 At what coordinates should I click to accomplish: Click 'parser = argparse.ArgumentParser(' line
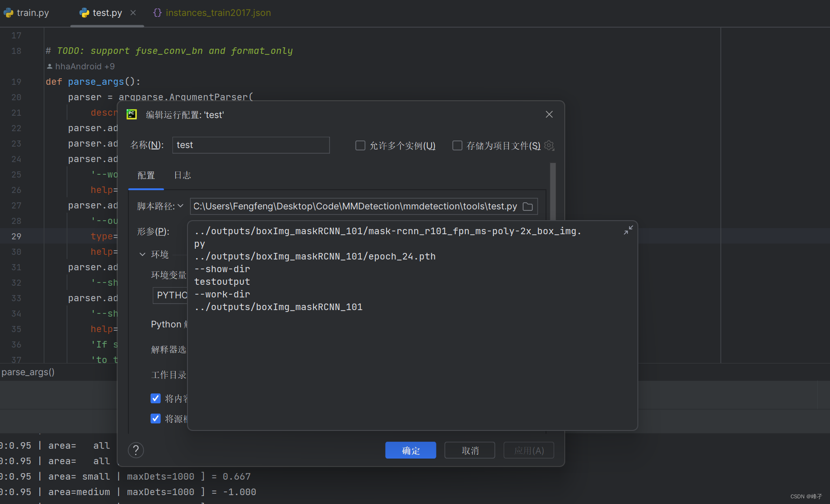click(x=161, y=97)
